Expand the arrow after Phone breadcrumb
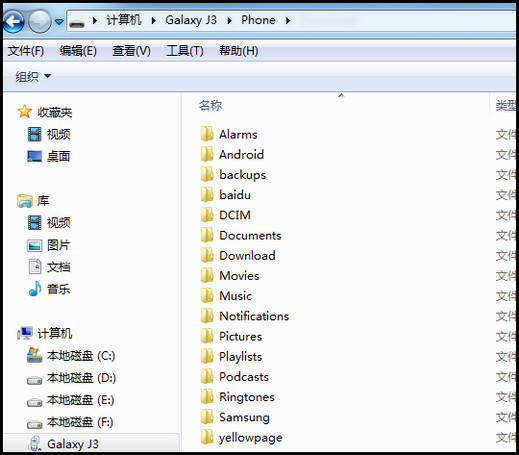The width and height of the screenshot is (519, 455). (x=288, y=21)
